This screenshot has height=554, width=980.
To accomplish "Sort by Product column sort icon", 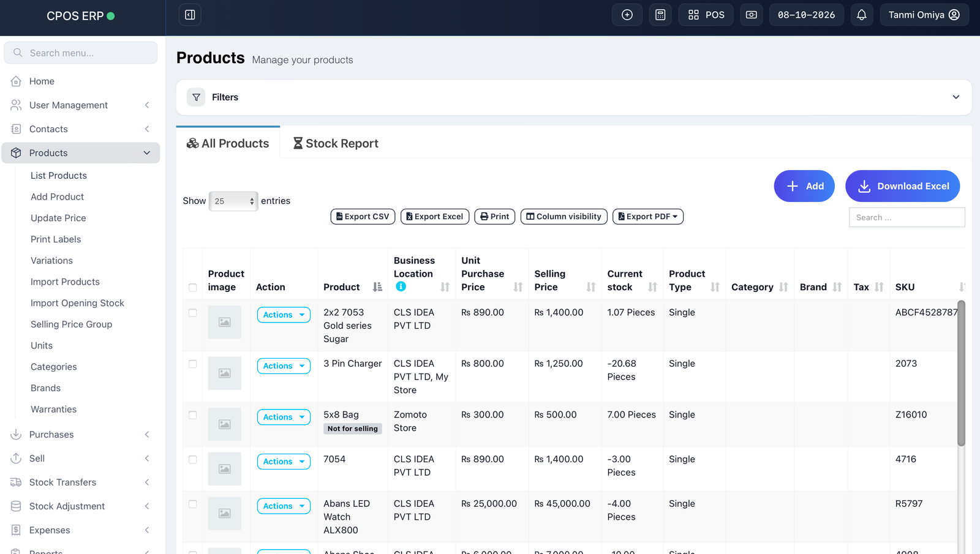I will coord(377,287).
